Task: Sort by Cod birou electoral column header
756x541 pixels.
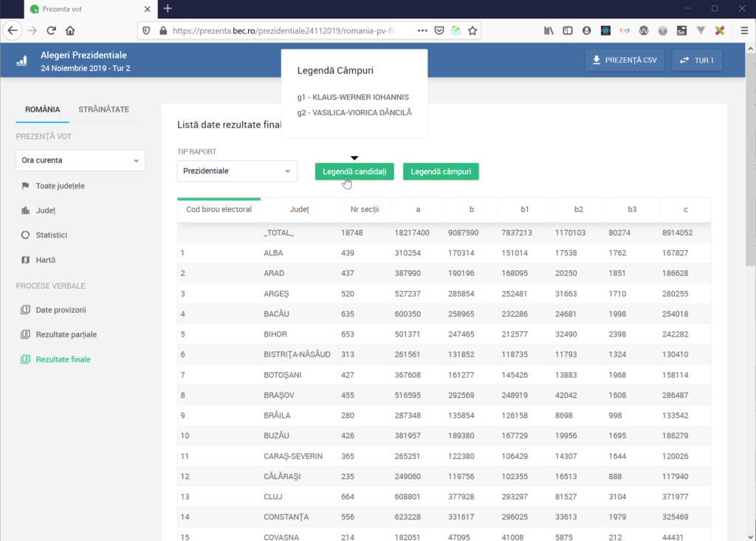Action: click(x=219, y=210)
